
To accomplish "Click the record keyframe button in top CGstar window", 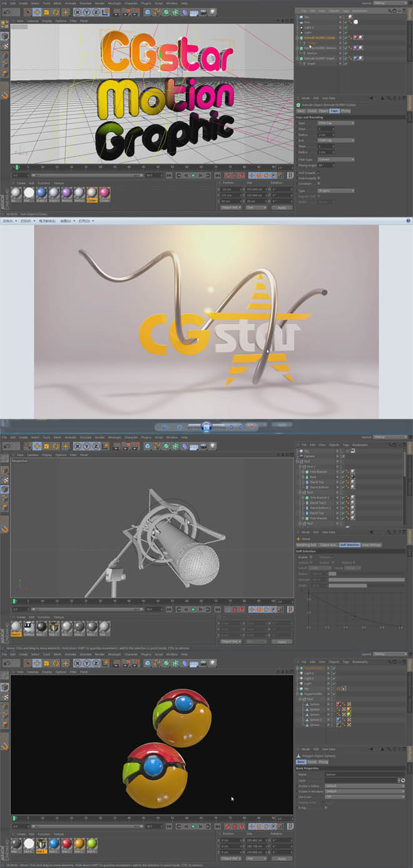I will (x=227, y=175).
